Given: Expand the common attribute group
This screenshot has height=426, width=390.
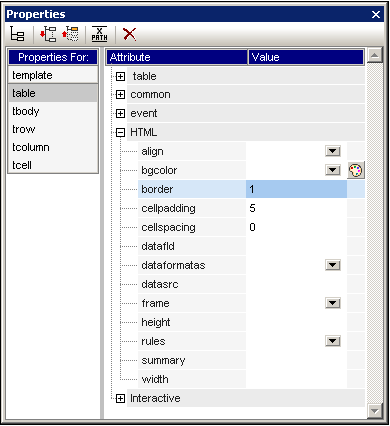Looking at the screenshot, I should [120, 95].
